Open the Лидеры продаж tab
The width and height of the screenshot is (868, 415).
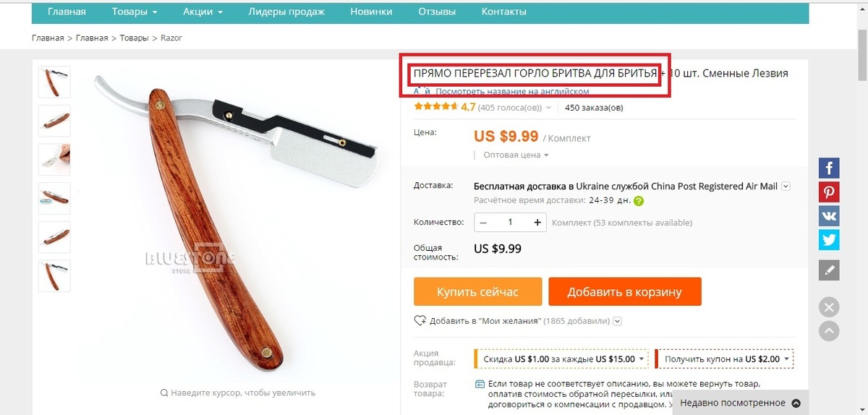point(286,12)
